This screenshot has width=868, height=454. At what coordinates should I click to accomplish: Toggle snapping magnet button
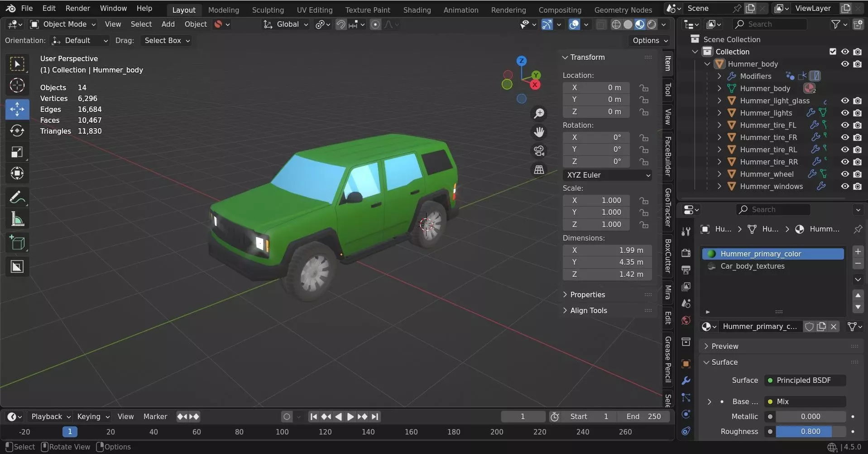point(341,24)
